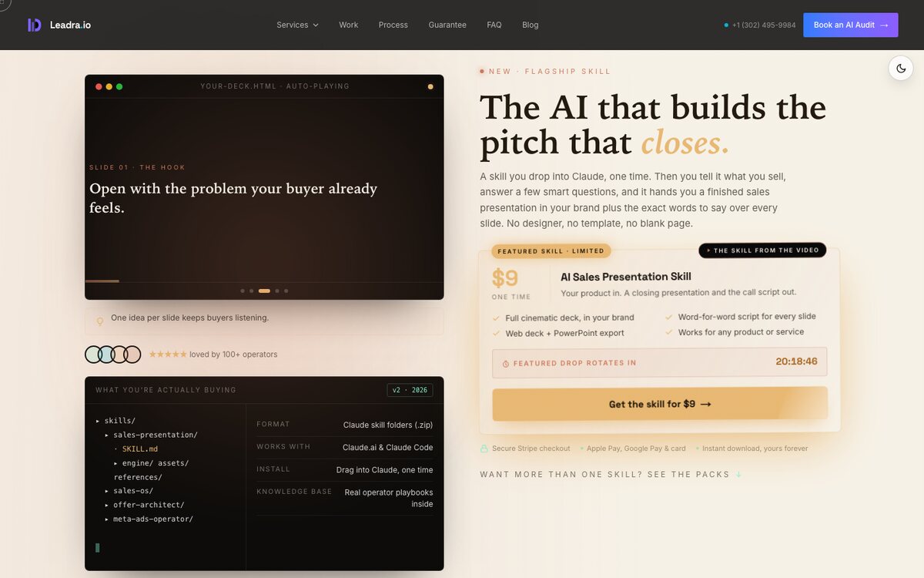Viewport: 924px width, 578px height.
Task: Click Claude.ai & Claude Code value
Action: click(388, 447)
